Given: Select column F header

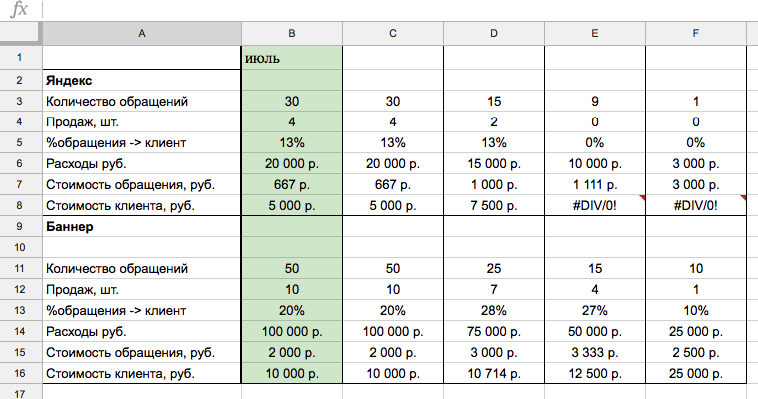Looking at the screenshot, I should click(696, 33).
